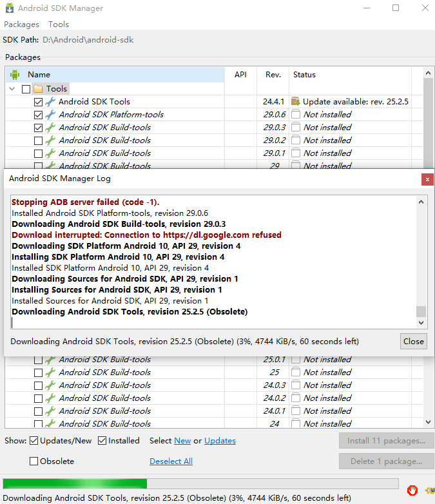Click the Android robot icon in the Name header
This screenshot has height=504, width=435.
click(14, 75)
